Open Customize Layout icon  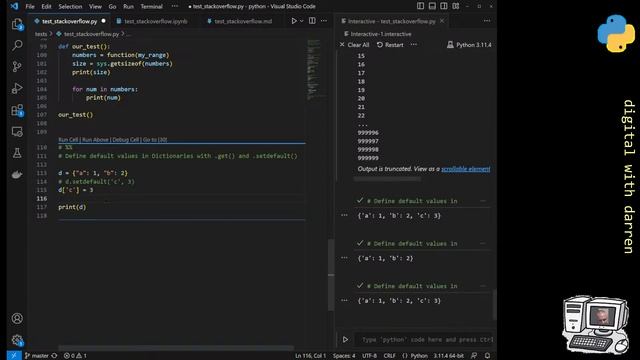(456, 6)
